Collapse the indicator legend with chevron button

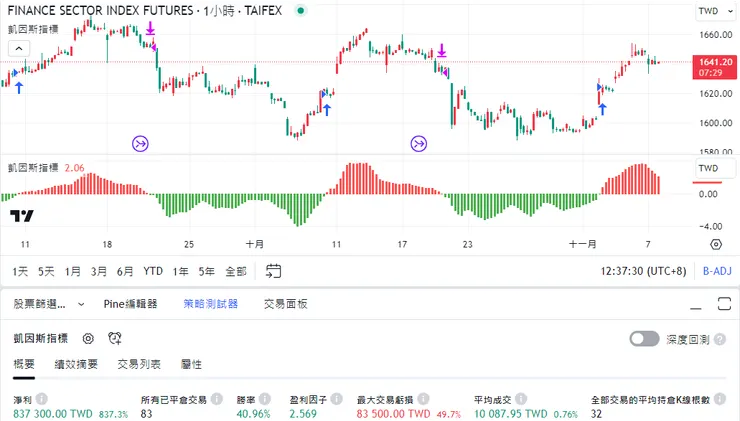tap(19, 49)
